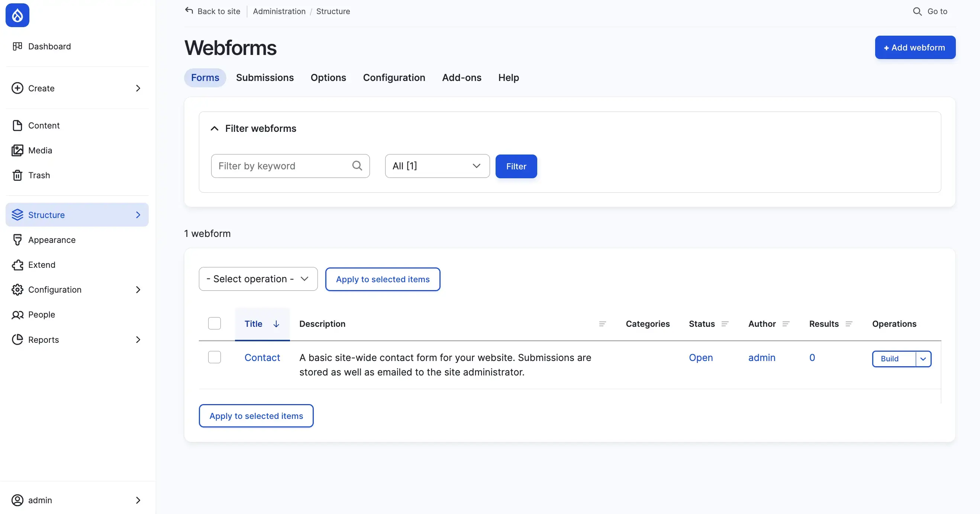Image resolution: width=980 pixels, height=514 pixels.
Task: Click the Extend puzzle-piece icon
Action: pyautogui.click(x=17, y=265)
